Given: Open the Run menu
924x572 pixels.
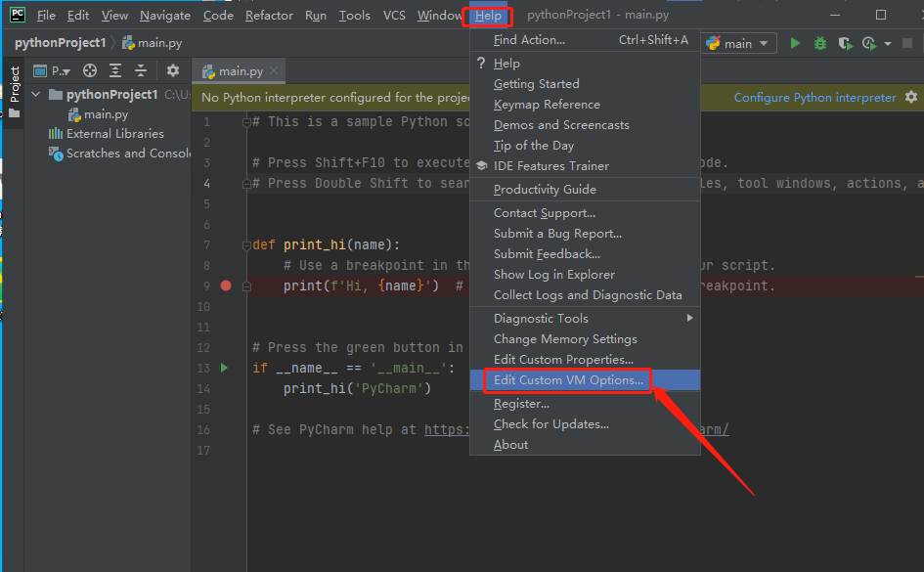Looking at the screenshot, I should pos(315,16).
